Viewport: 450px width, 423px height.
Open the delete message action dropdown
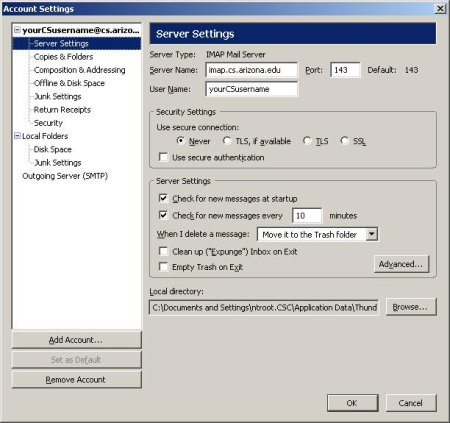click(x=372, y=234)
